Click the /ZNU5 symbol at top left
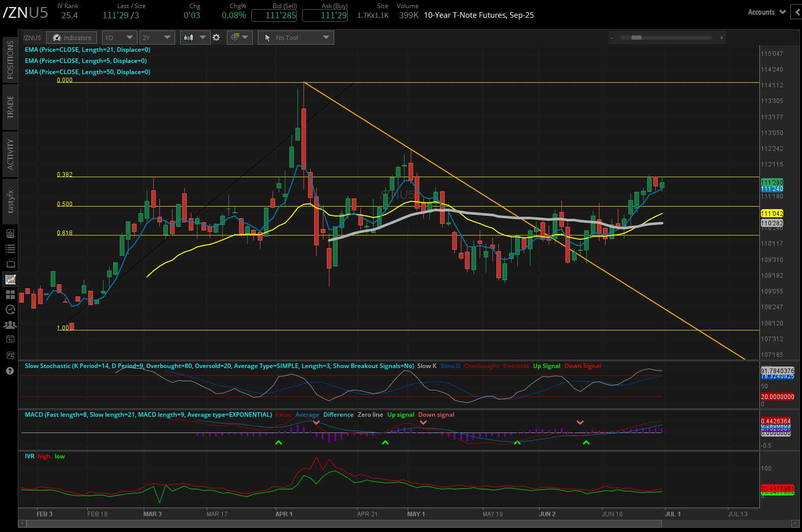802x532 pixels. coord(25,13)
